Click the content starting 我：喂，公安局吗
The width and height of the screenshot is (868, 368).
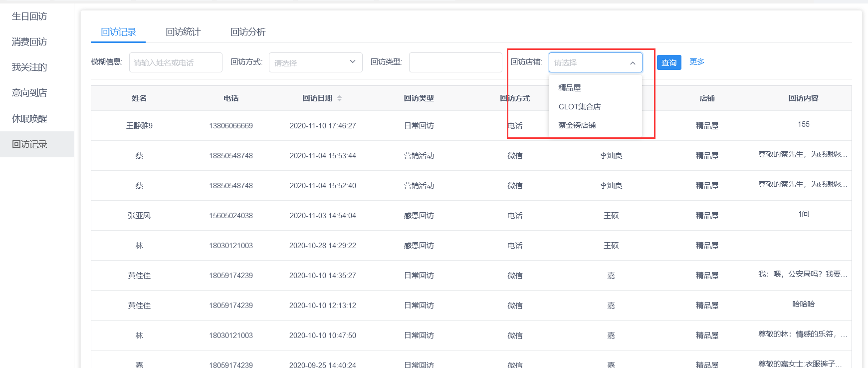coord(803,274)
